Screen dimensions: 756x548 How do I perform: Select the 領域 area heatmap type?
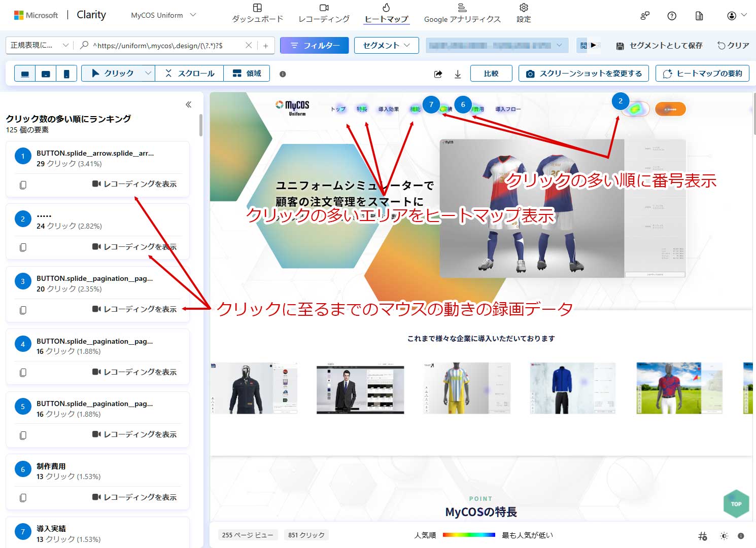tap(247, 74)
